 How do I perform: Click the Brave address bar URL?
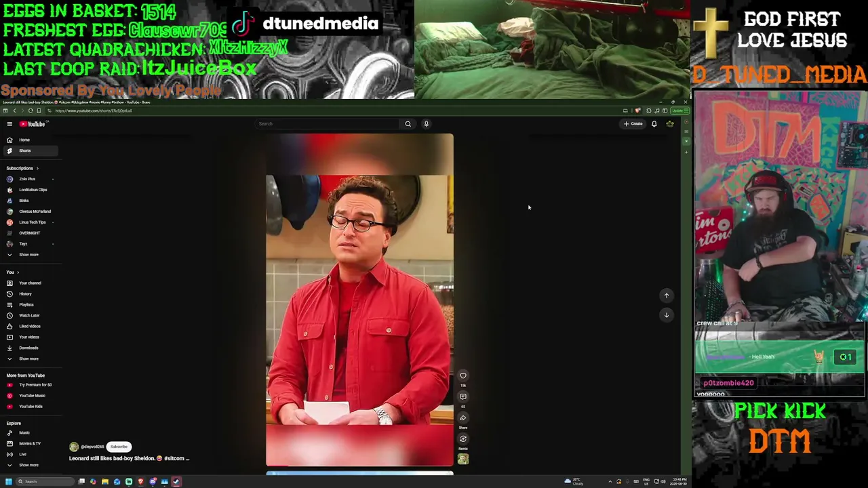tap(94, 110)
